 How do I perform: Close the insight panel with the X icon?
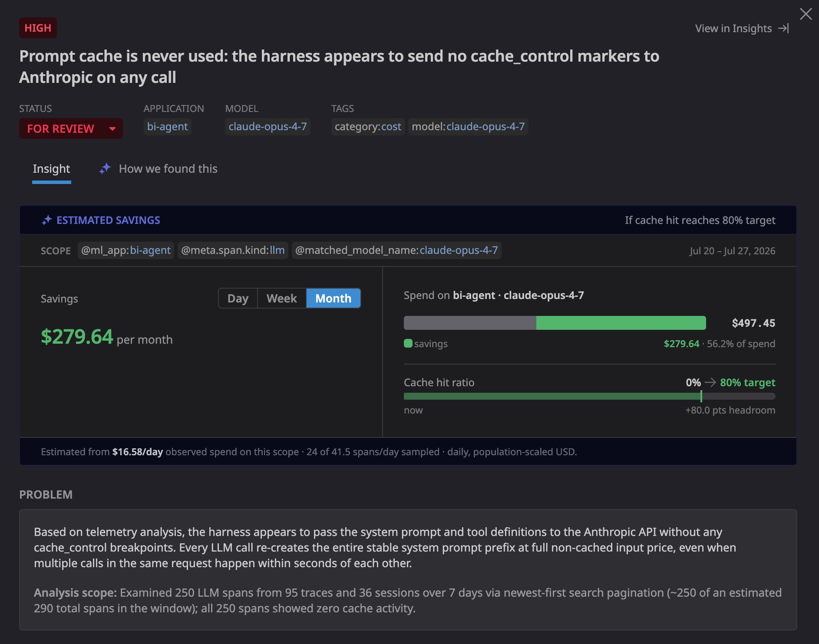[x=806, y=14]
